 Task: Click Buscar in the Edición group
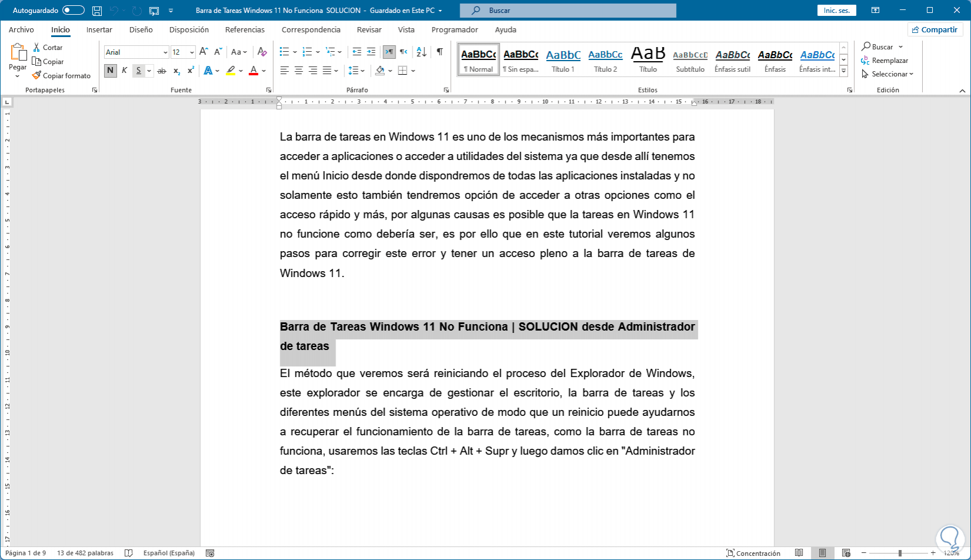(x=882, y=46)
